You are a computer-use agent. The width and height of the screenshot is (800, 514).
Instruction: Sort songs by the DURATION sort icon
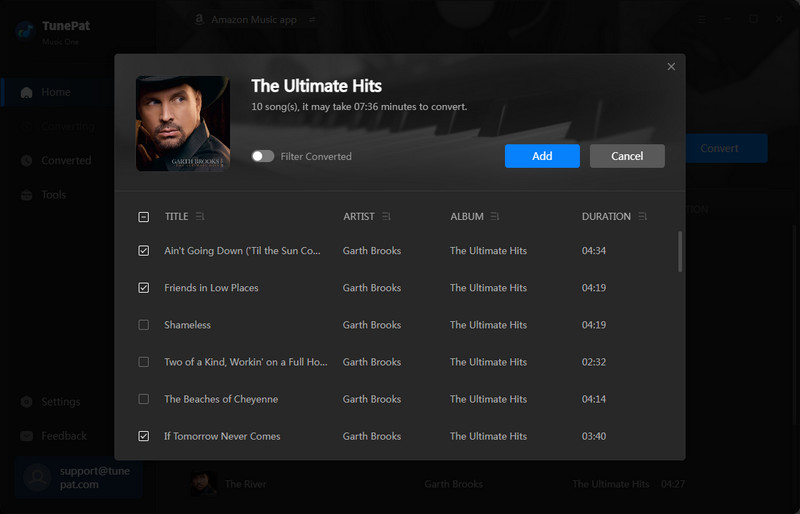[642, 216]
